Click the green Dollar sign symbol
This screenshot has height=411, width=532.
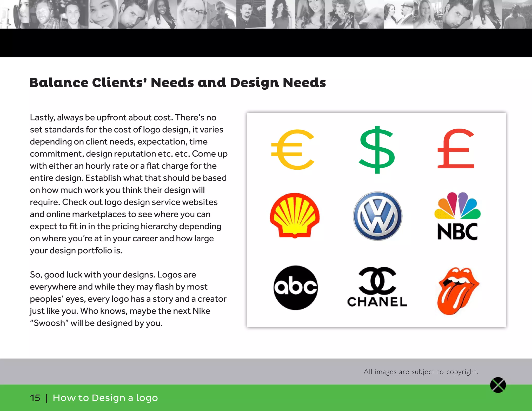coord(377,150)
